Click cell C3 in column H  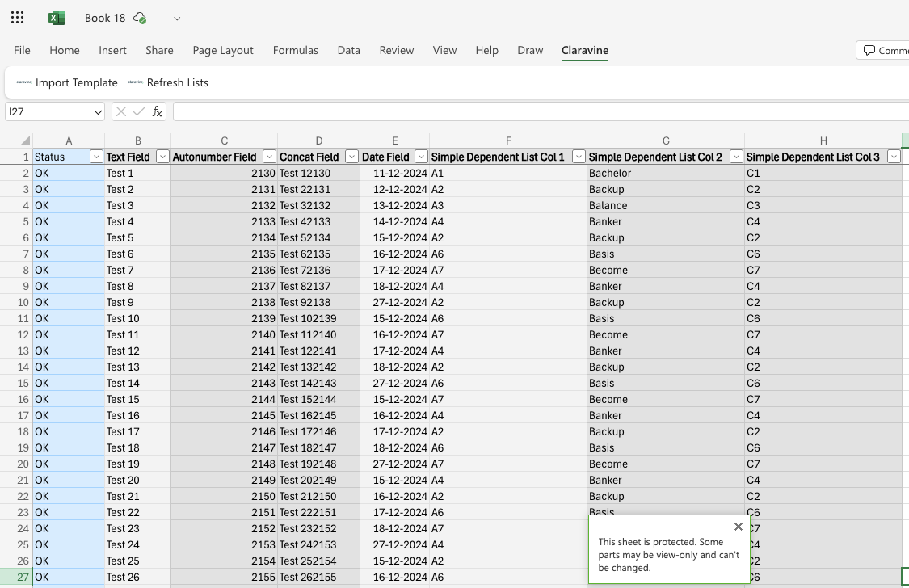coord(823,206)
